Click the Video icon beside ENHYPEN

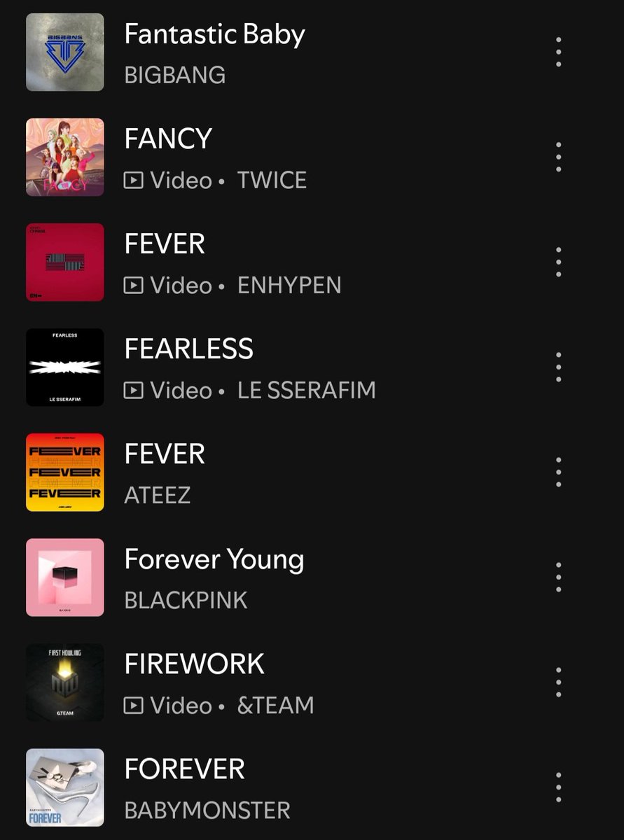133,286
